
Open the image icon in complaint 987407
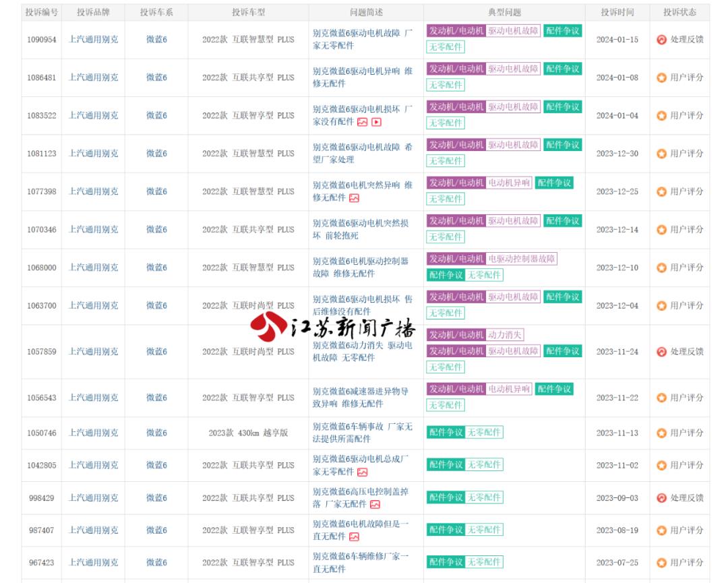click(354, 537)
